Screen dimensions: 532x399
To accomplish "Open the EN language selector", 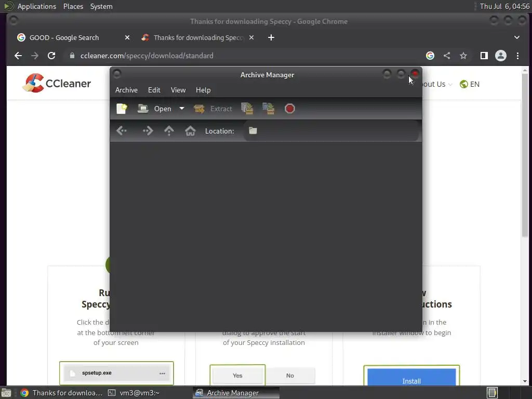I will 470,84.
